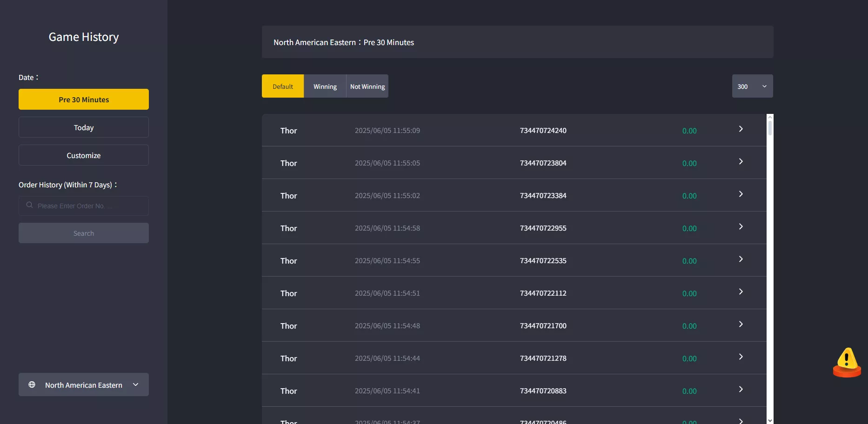The image size is (868, 424).
Task: Click the globe icon beside North American Eastern
Action: 32,384
